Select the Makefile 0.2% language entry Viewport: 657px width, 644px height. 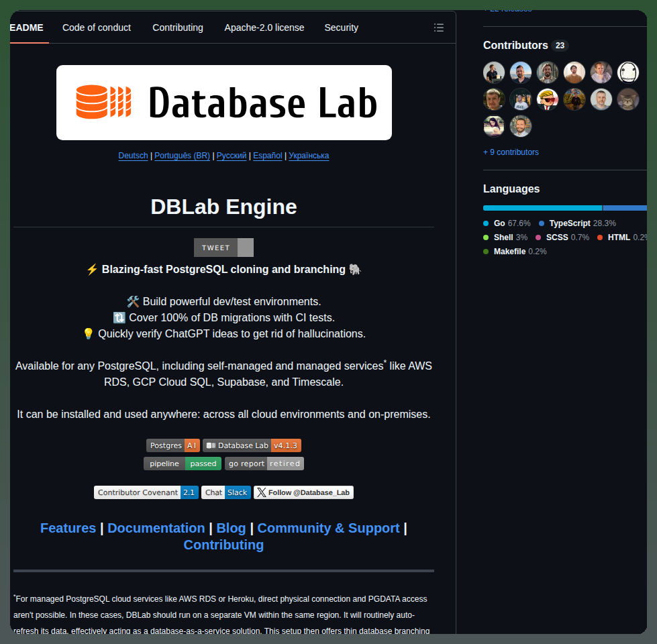(515, 252)
